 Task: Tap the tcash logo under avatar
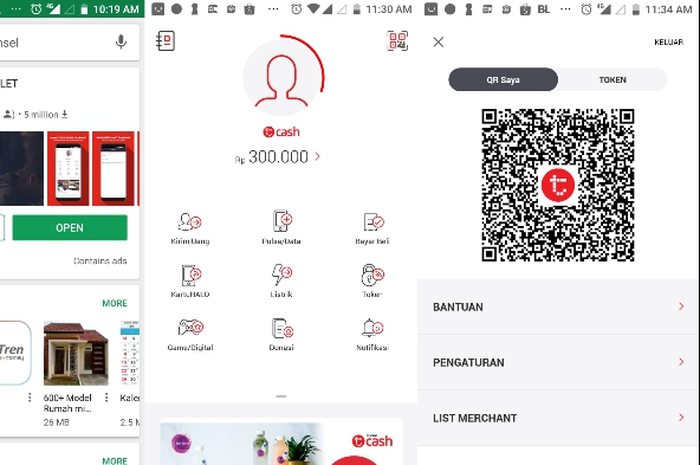281,132
